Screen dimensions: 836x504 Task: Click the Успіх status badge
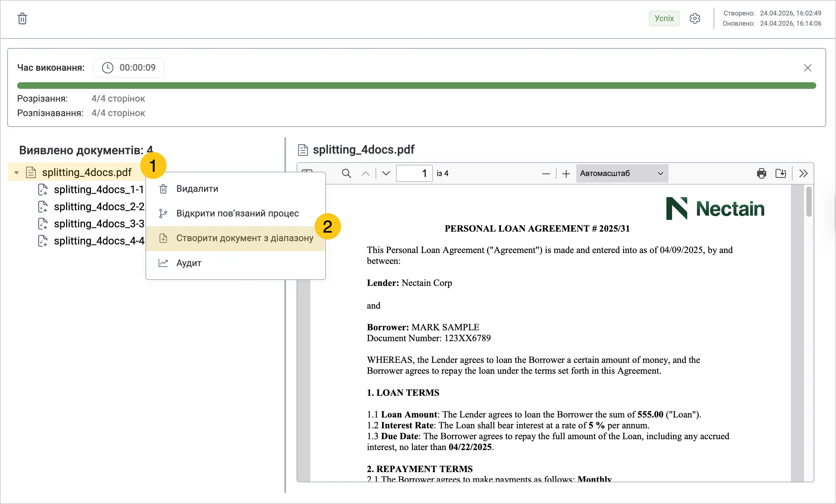664,18
